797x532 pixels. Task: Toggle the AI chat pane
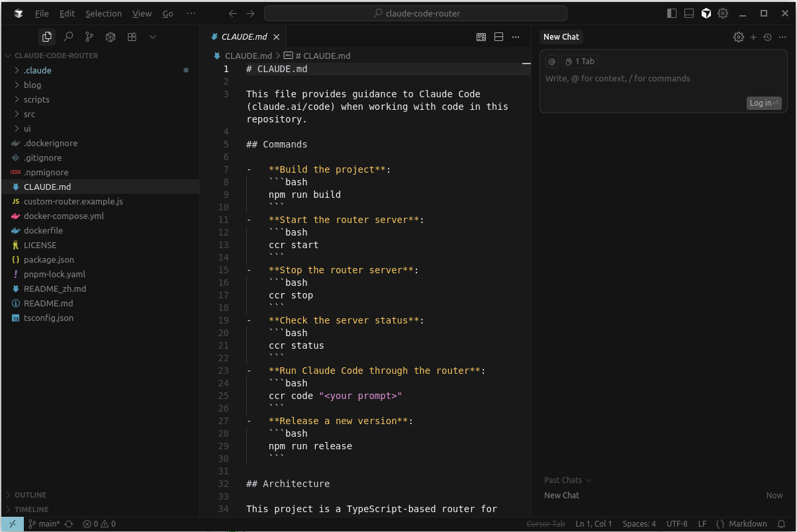[706, 13]
